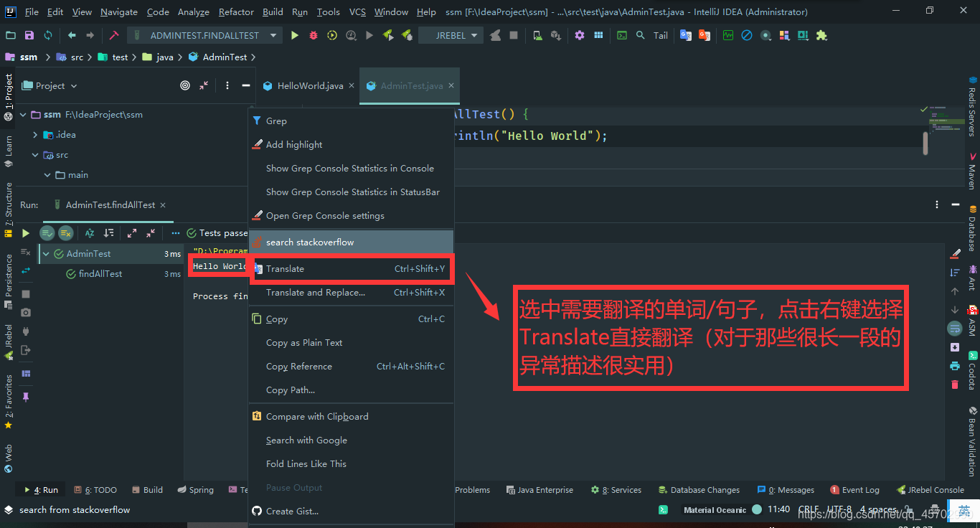Click the Open folder icon in main toolbar

point(10,35)
